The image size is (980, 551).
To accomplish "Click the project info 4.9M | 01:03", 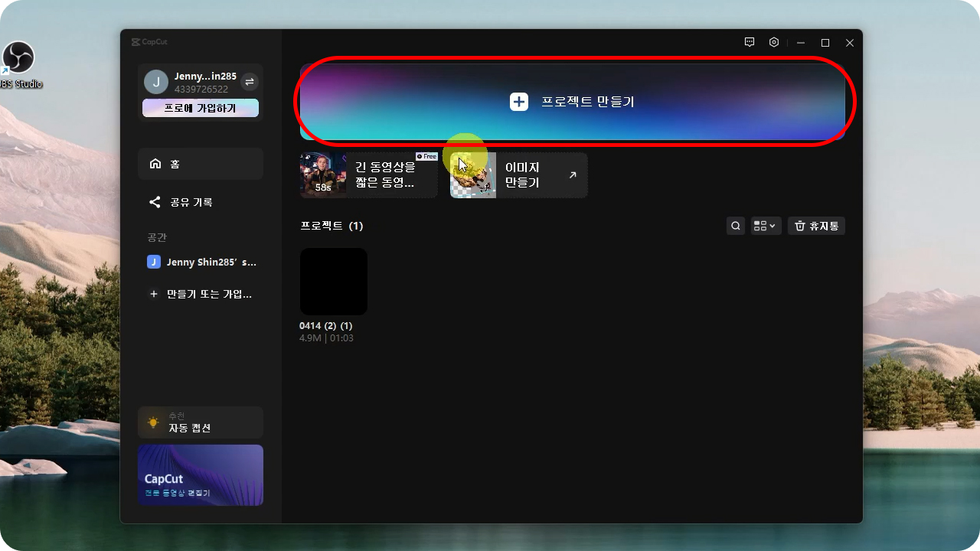I will pyautogui.click(x=326, y=338).
